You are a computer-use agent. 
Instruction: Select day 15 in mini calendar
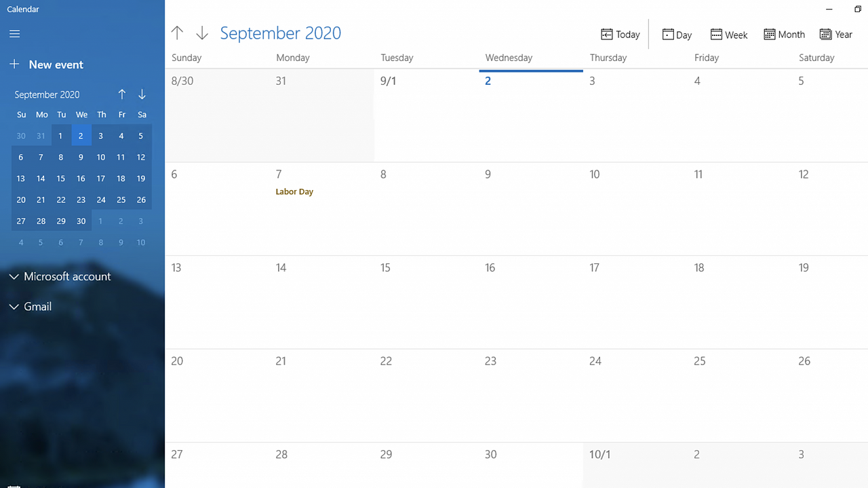pos(61,179)
